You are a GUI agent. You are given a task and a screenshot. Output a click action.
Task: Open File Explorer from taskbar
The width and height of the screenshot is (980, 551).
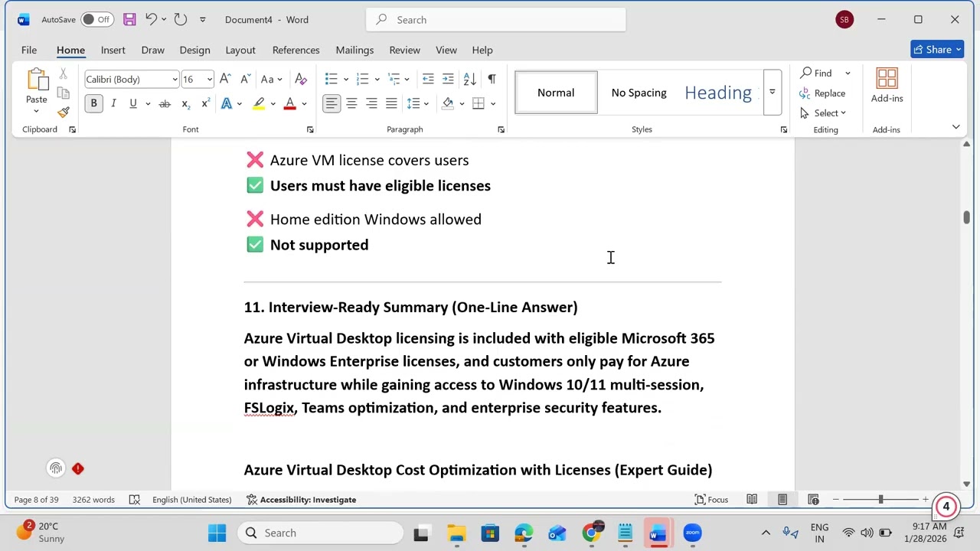click(x=456, y=533)
